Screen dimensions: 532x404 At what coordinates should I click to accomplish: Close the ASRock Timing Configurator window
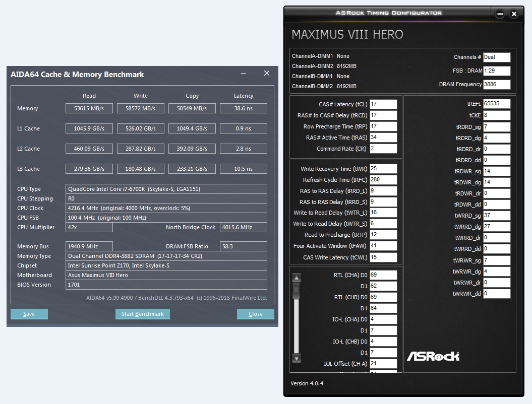pyautogui.click(x=514, y=14)
